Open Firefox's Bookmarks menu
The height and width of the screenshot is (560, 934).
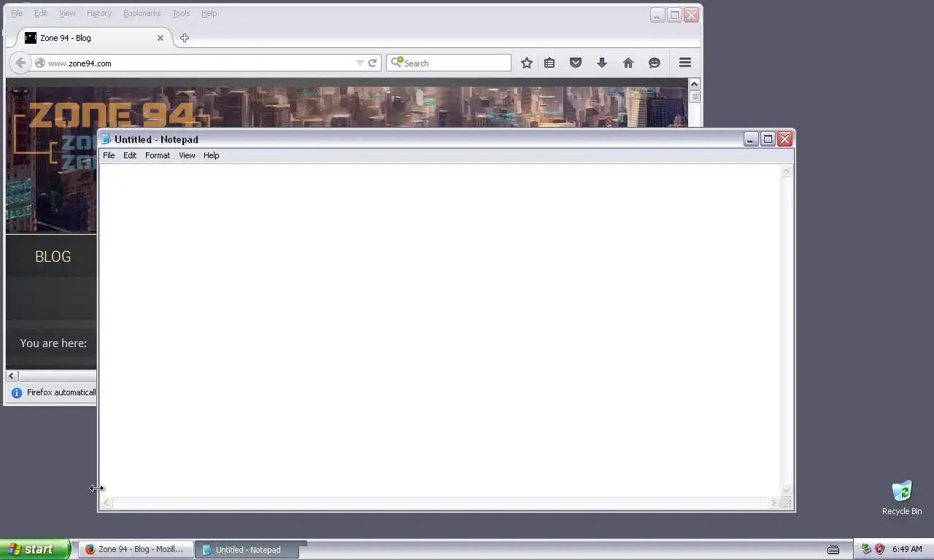[x=142, y=13]
